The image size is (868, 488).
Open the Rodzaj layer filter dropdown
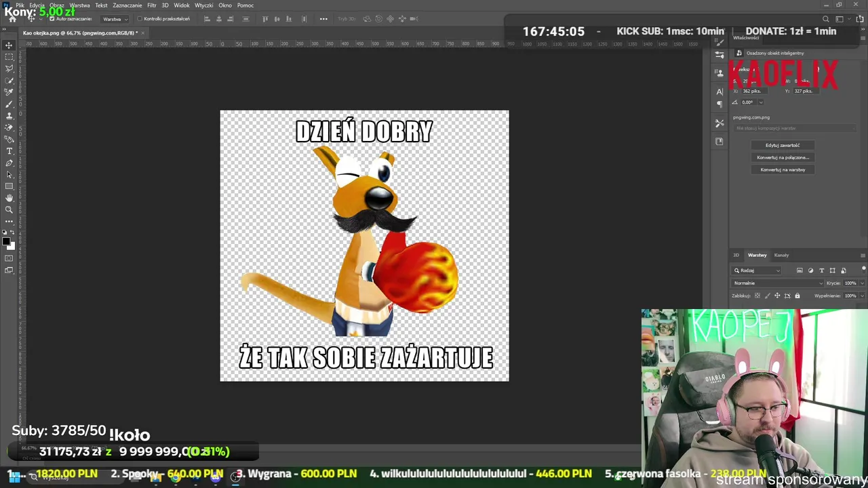pos(756,270)
